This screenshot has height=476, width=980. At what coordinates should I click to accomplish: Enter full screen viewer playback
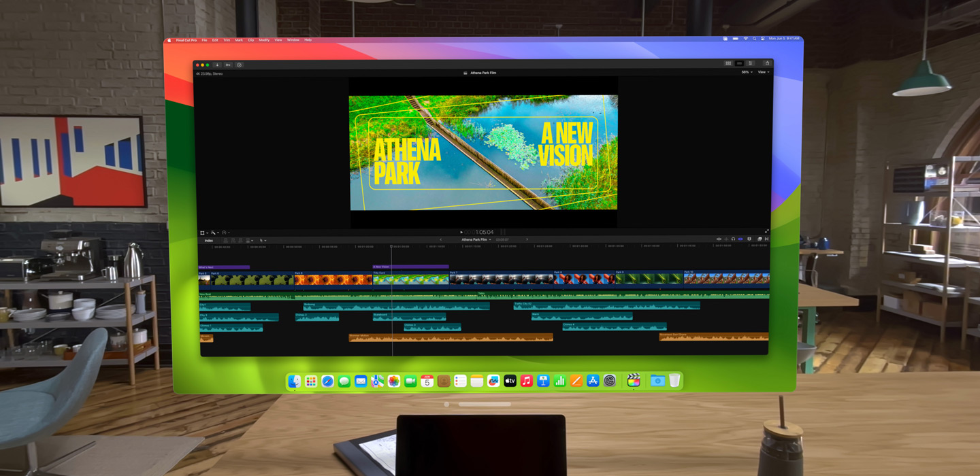[766, 232]
